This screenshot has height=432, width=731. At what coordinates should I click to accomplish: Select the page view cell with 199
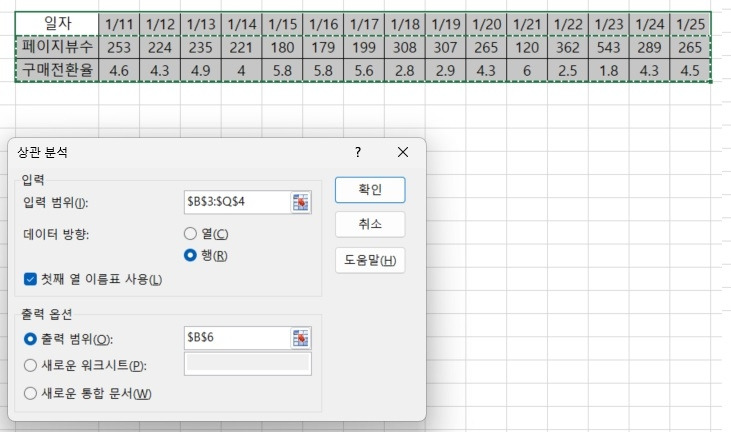pyautogui.click(x=364, y=47)
